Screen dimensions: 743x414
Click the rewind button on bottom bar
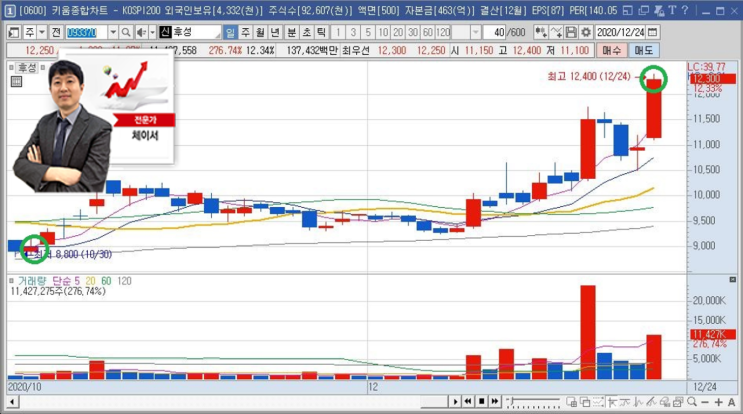[x=468, y=402]
